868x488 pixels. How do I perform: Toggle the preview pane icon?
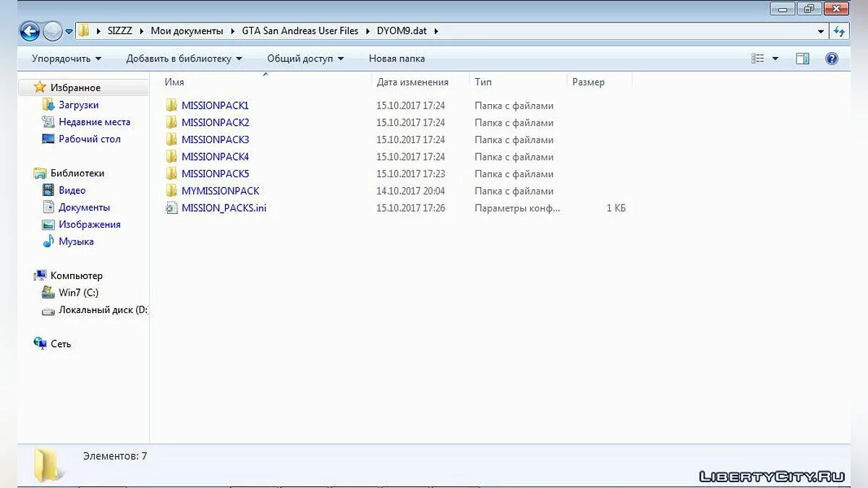click(802, 59)
